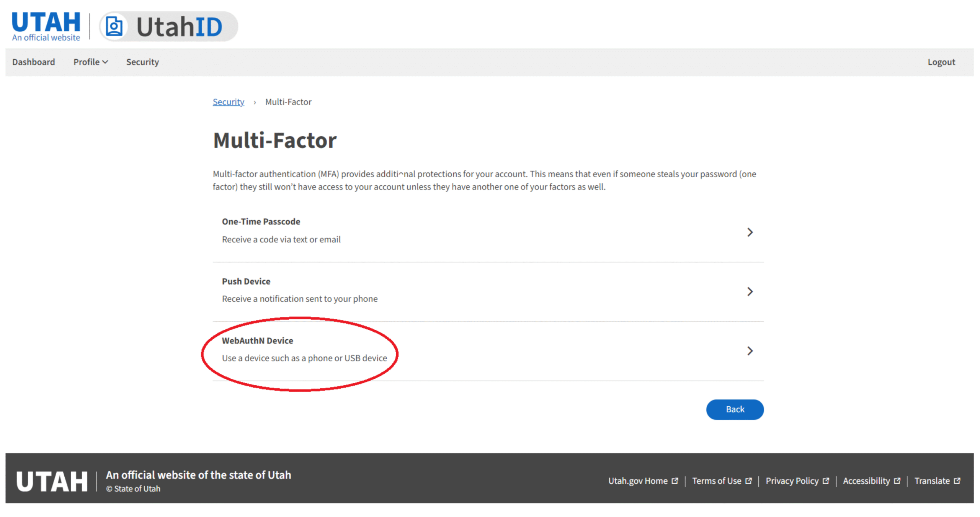Go to Dashboard in navigation bar
The height and width of the screenshot is (517, 980).
(34, 62)
